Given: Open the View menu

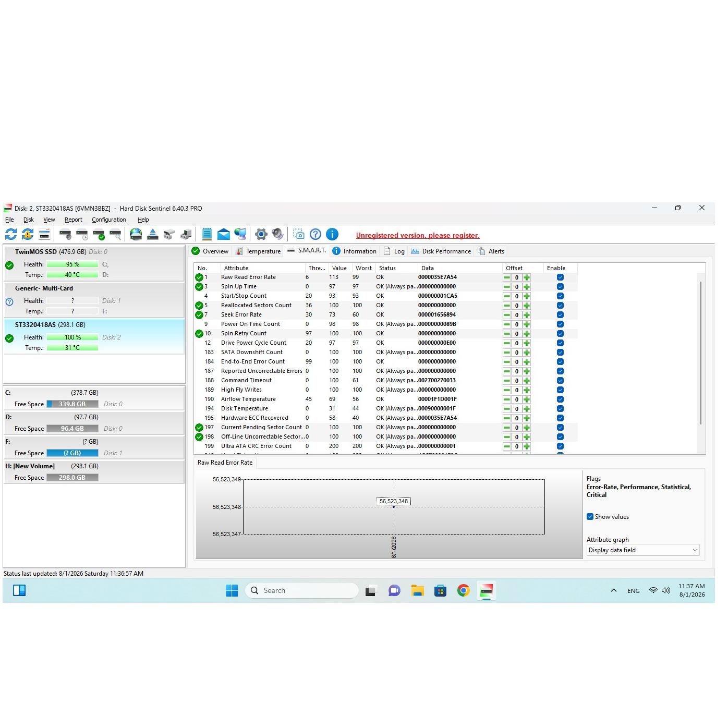Looking at the screenshot, I should coord(49,220).
